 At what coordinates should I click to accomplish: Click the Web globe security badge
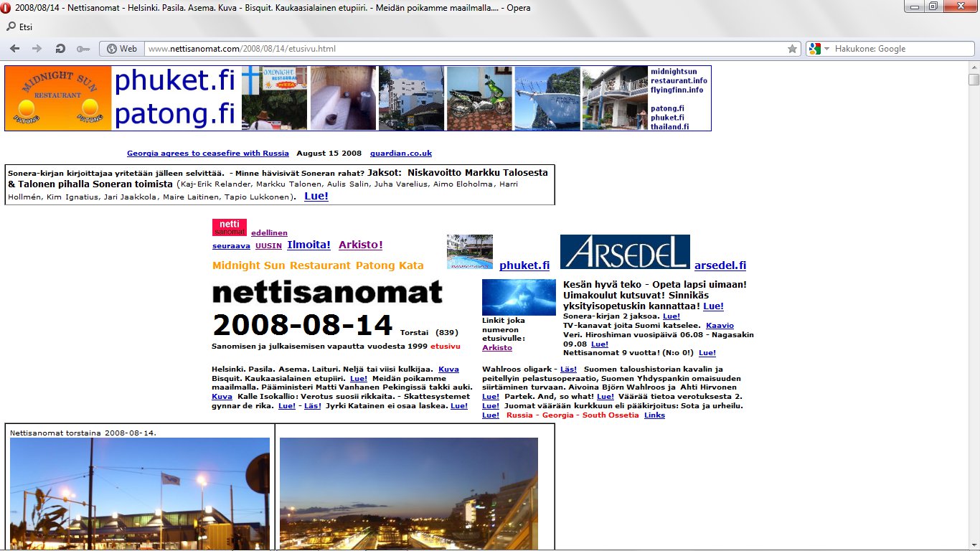tap(121, 49)
